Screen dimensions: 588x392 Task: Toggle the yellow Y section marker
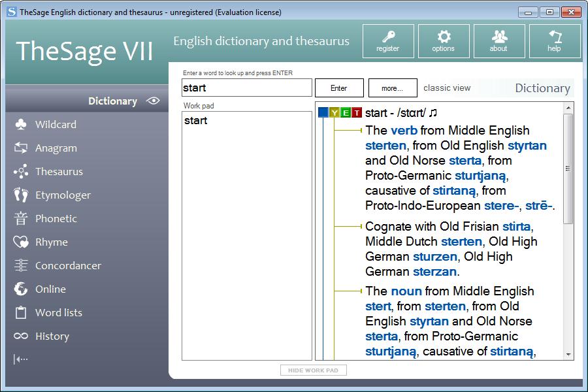coord(335,113)
